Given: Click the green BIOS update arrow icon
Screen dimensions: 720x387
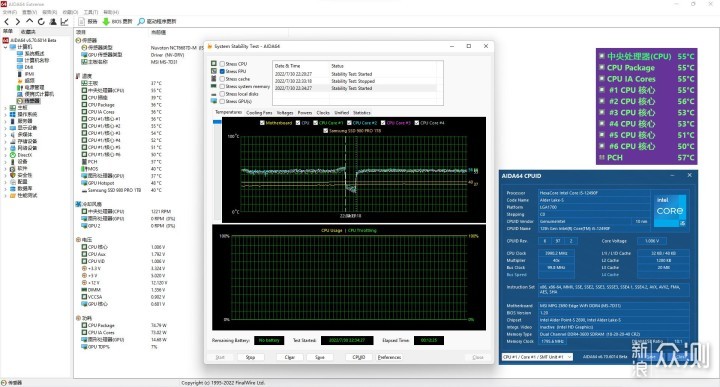Looking at the screenshot, I should click(106, 22).
